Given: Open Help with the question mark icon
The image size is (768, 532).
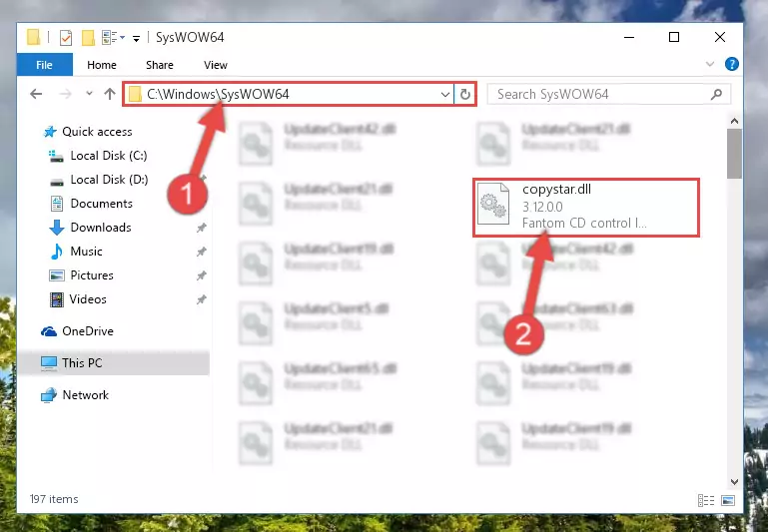Looking at the screenshot, I should point(731,64).
